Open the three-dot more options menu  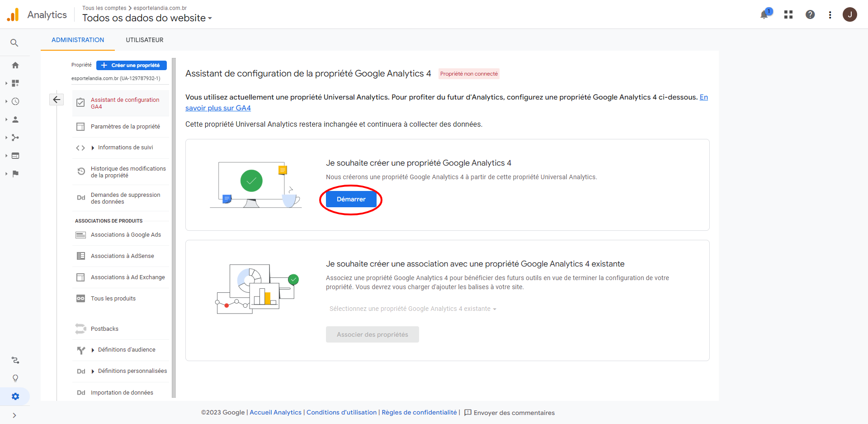coord(830,14)
